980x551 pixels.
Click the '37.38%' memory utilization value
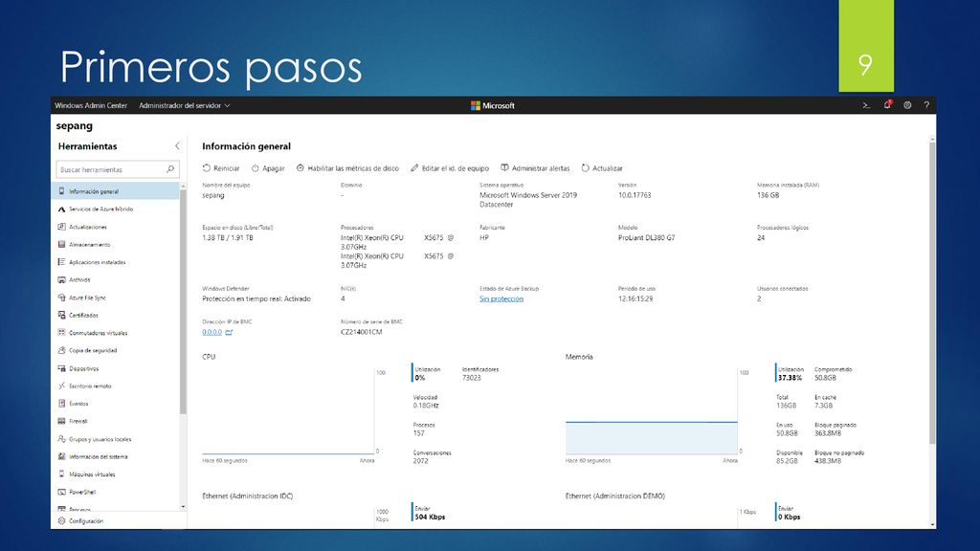pyautogui.click(x=790, y=378)
